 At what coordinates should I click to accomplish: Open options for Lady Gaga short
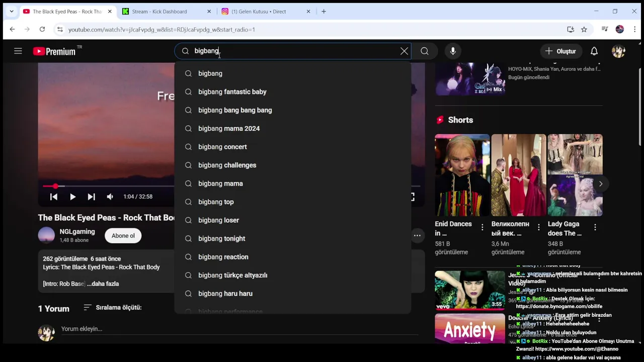pos(595,227)
